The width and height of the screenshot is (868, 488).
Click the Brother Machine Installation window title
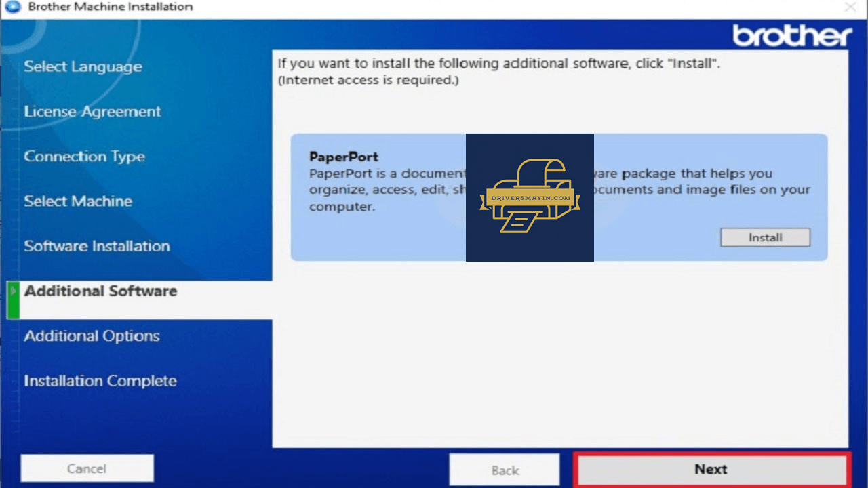[111, 7]
